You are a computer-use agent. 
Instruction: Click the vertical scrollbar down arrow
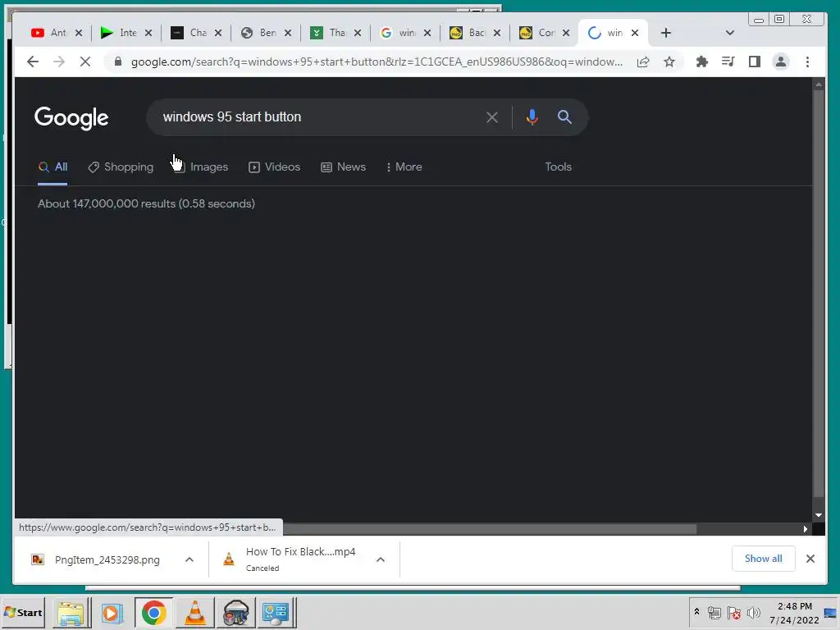point(819,515)
